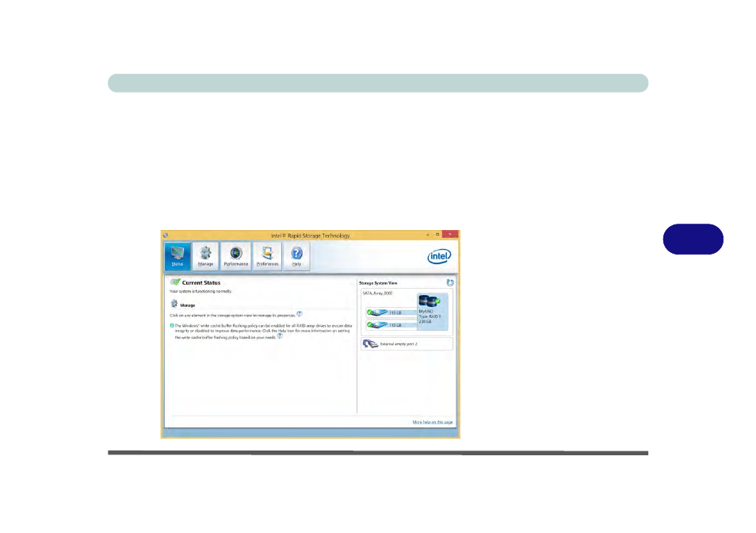
Task: Minimize the Intel Rapid Storage window
Action: [x=428, y=235]
